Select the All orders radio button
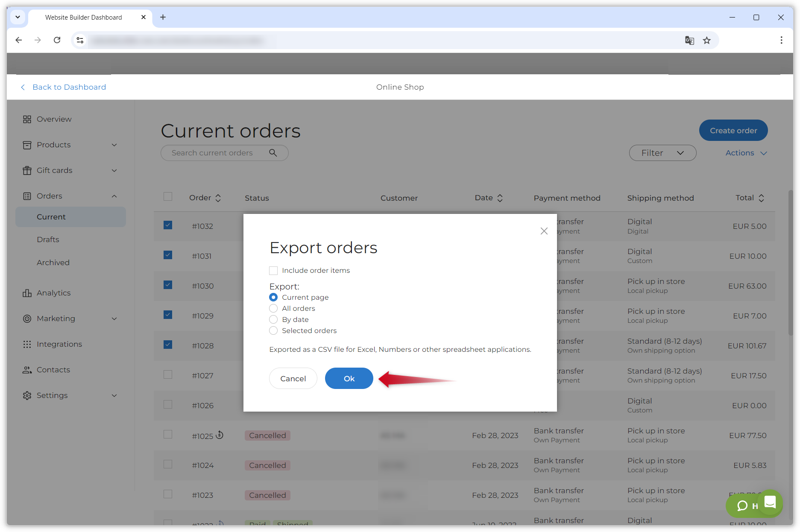The width and height of the screenshot is (800, 532). click(x=273, y=308)
